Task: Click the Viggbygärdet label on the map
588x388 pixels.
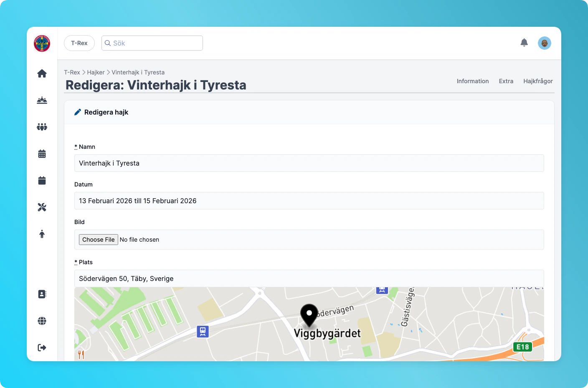Action: coord(327,334)
